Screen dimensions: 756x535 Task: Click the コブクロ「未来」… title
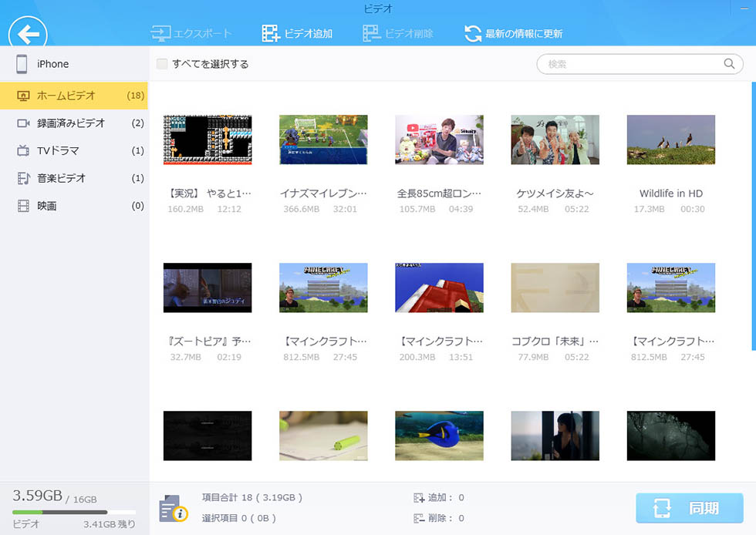pyautogui.click(x=555, y=342)
